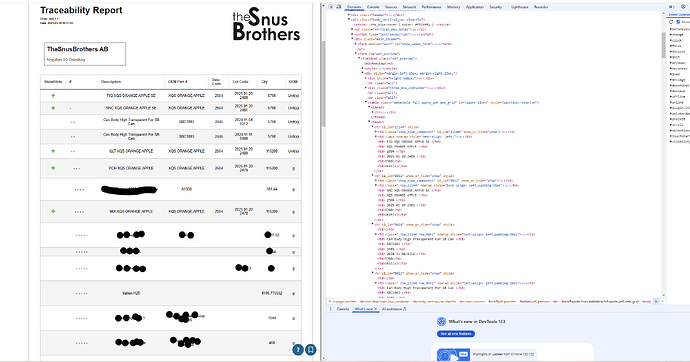Toggle the device toolbar icon in DevTools
690x362 pixels.
pyautogui.click(x=338, y=7)
